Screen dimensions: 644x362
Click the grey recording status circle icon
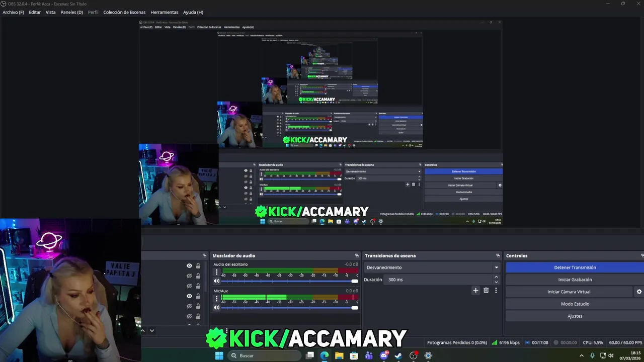556,342
